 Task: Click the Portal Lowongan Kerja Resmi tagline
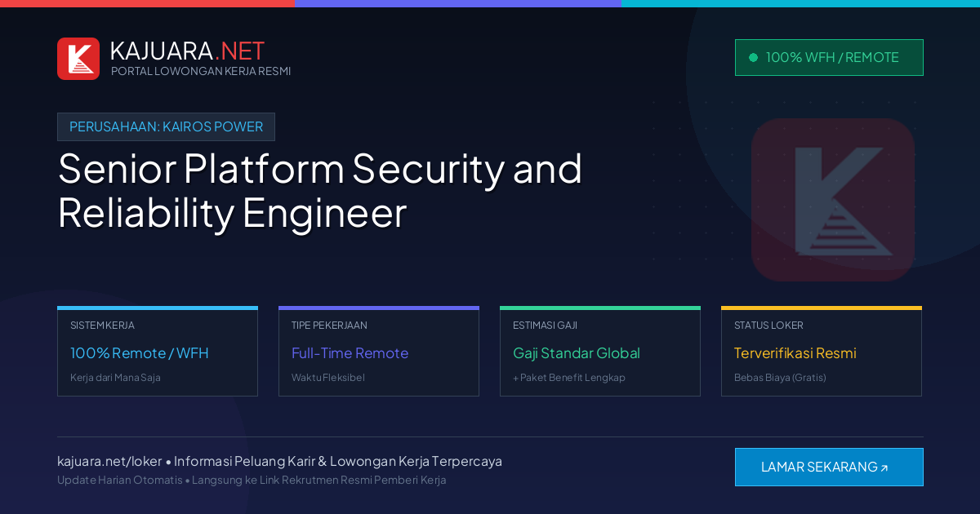tap(201, 71)
